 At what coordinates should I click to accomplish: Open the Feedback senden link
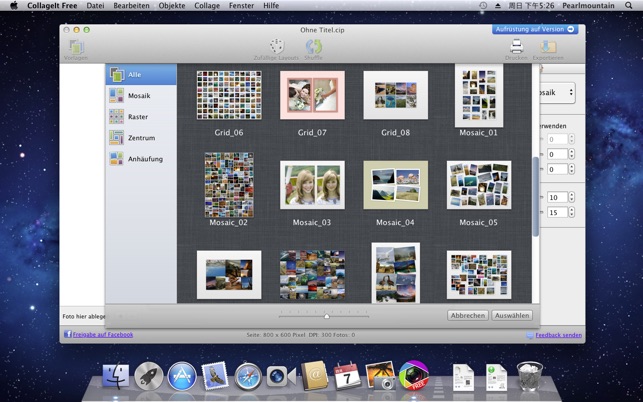(x=559, y=335)
